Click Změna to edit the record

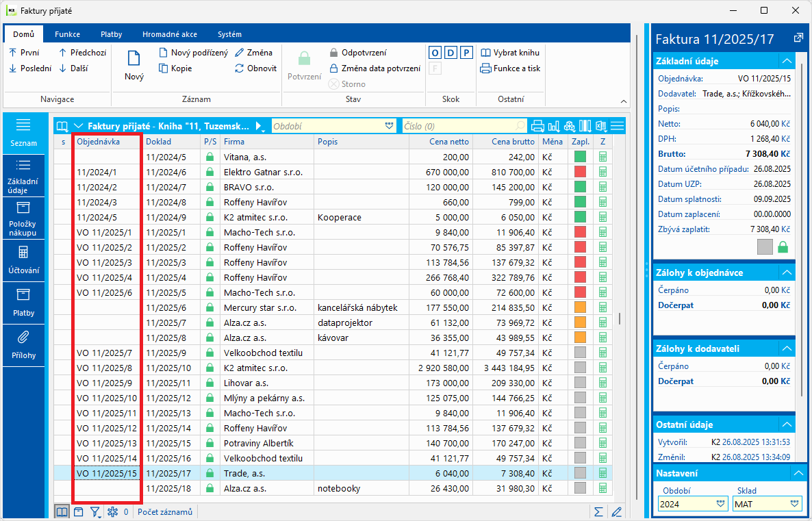click(254, 52)
